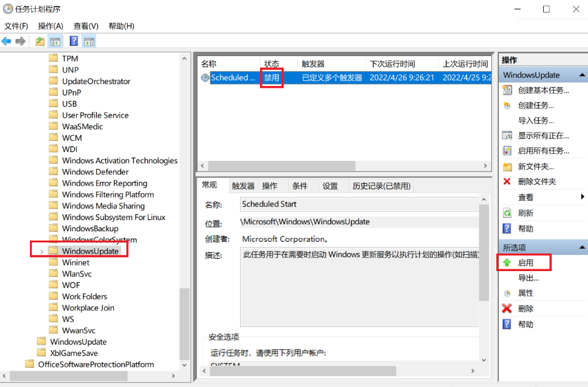Image resolution: width=588 pixels, height=387 pixels.
Task: Click the 刷新 refresh icon in actions pane
Action: click(508, 213)
